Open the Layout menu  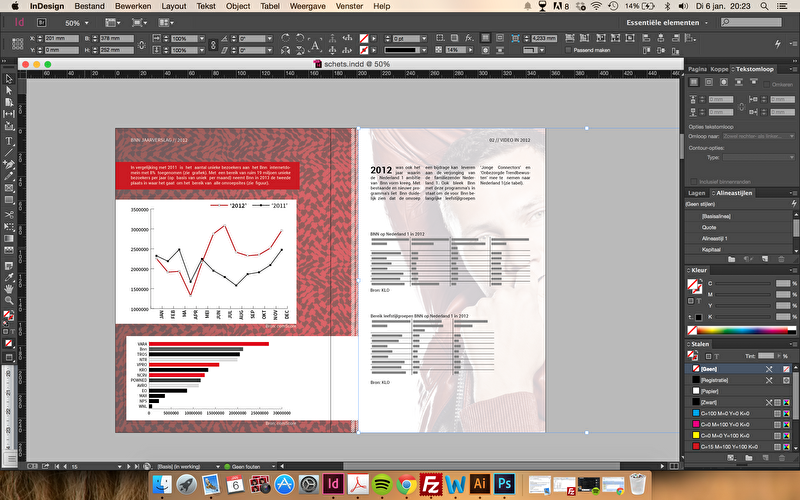pos(173,6)
